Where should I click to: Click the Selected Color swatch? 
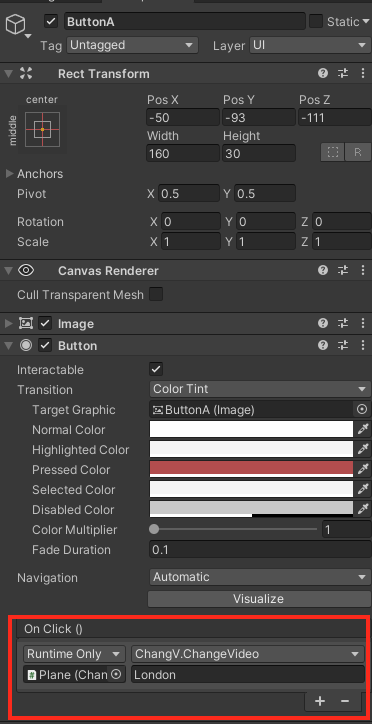point(252,489)
